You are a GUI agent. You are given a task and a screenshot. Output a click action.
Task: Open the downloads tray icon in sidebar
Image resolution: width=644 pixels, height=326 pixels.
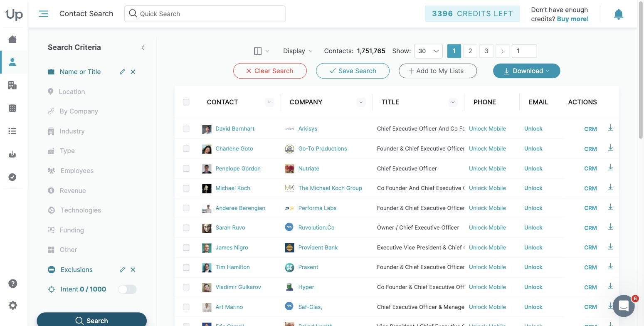click(12, 154)
